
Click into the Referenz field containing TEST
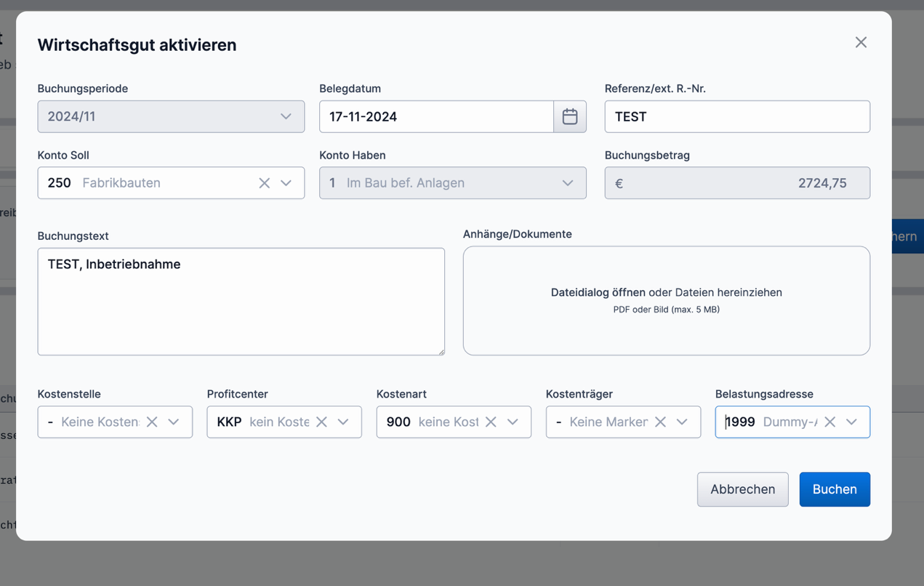coord(736,116)
